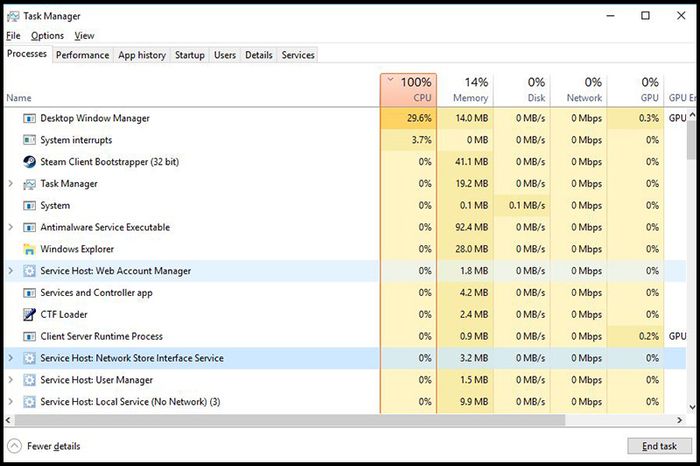Click the Windows Explorer folder icon

(x=29, y=249)
